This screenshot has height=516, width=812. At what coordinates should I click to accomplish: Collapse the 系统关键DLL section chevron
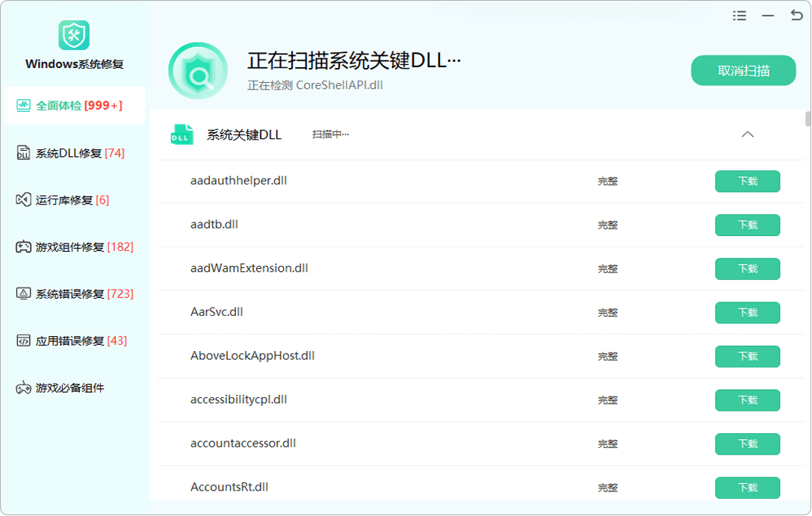coord(747,135)
